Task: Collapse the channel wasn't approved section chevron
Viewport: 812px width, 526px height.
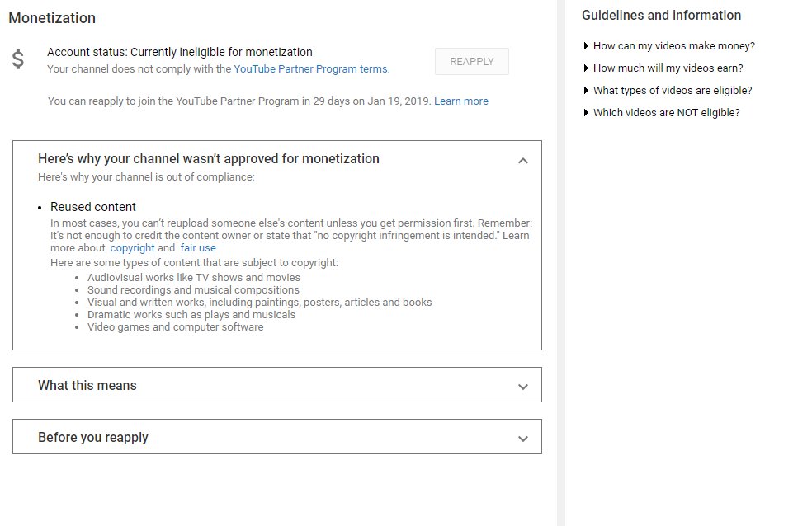Action: pyautogui.click(x=523, y=160)
